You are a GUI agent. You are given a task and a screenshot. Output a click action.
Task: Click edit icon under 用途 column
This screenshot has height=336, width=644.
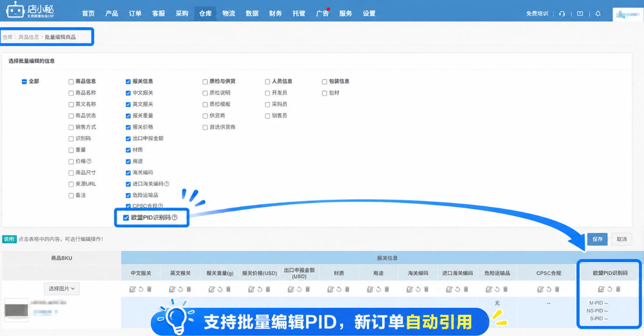(370, 289)
